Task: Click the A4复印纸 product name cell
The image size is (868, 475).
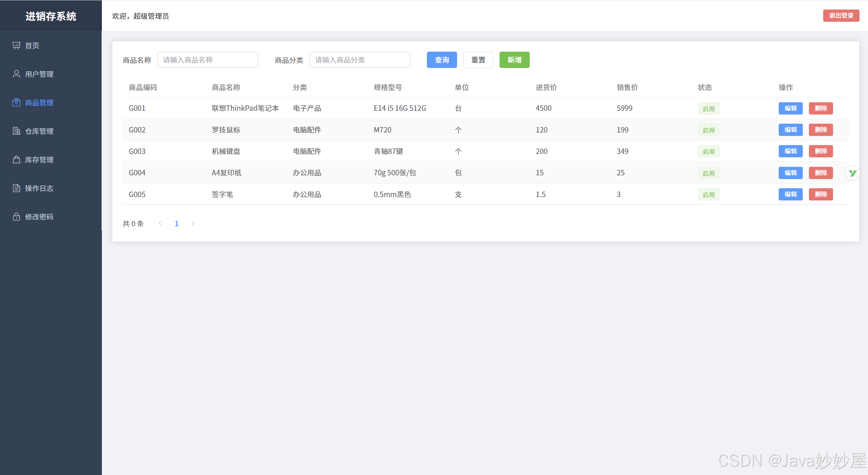Action: pos(227,173)
